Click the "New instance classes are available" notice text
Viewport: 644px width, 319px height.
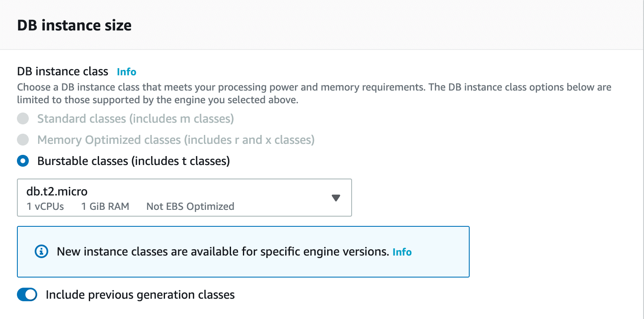coord(223,252)
